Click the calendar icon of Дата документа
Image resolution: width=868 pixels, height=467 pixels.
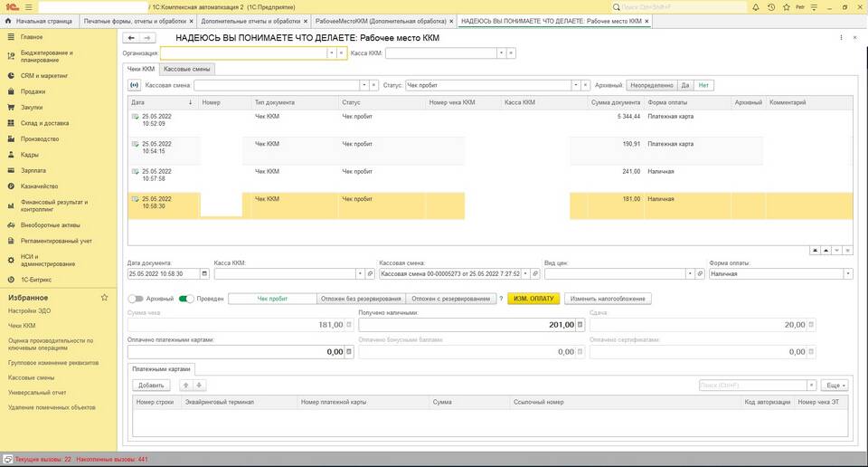(204, 273)
